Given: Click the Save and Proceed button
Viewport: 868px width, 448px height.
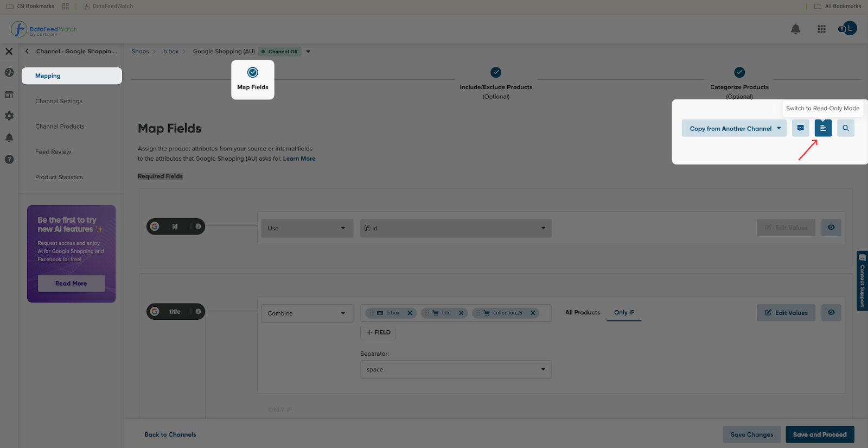Looking at the screenshot, I should (x=819, y=434).
